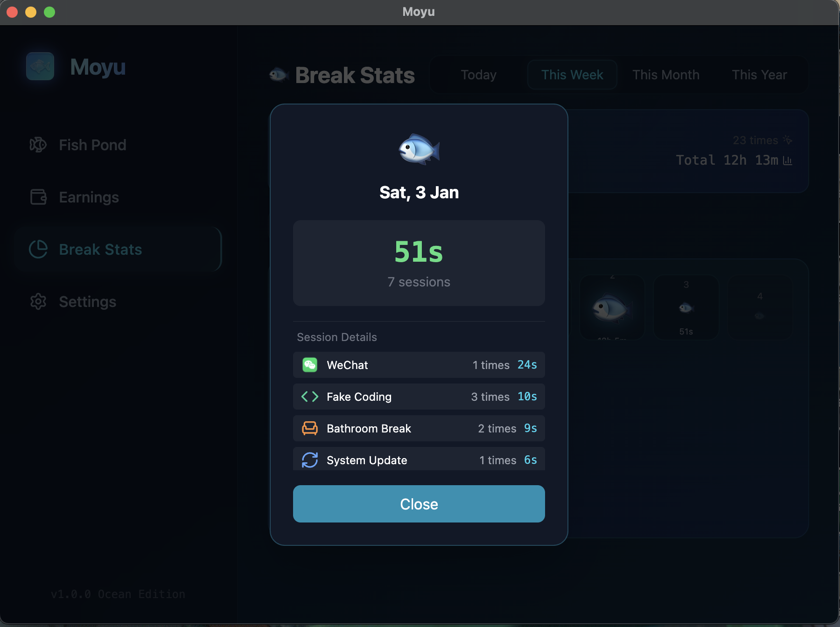Click the 6s System Update duration value
This screenshot has height=627, width=840.
point(531,460)
